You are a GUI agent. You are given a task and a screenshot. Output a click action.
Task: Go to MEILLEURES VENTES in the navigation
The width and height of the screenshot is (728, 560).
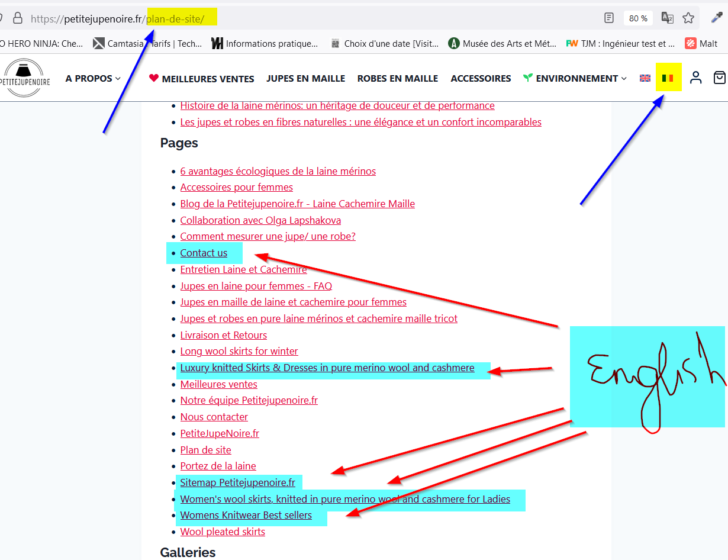click(201, 78)
